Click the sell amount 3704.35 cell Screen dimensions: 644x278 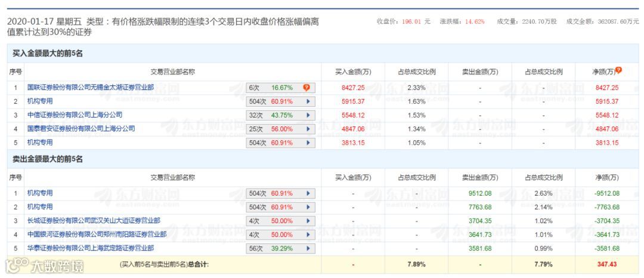tap(479, 221)
